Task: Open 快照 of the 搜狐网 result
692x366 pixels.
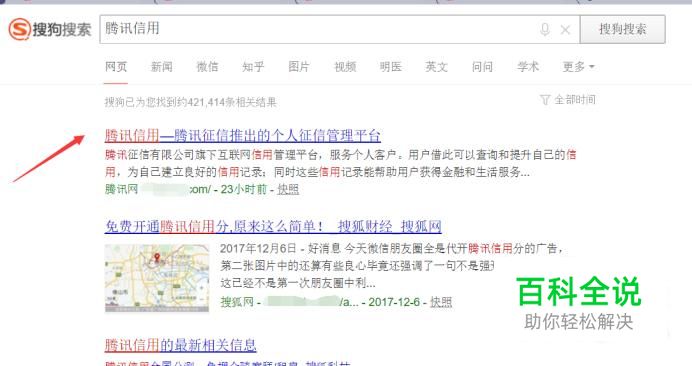Action: [441, 302]
